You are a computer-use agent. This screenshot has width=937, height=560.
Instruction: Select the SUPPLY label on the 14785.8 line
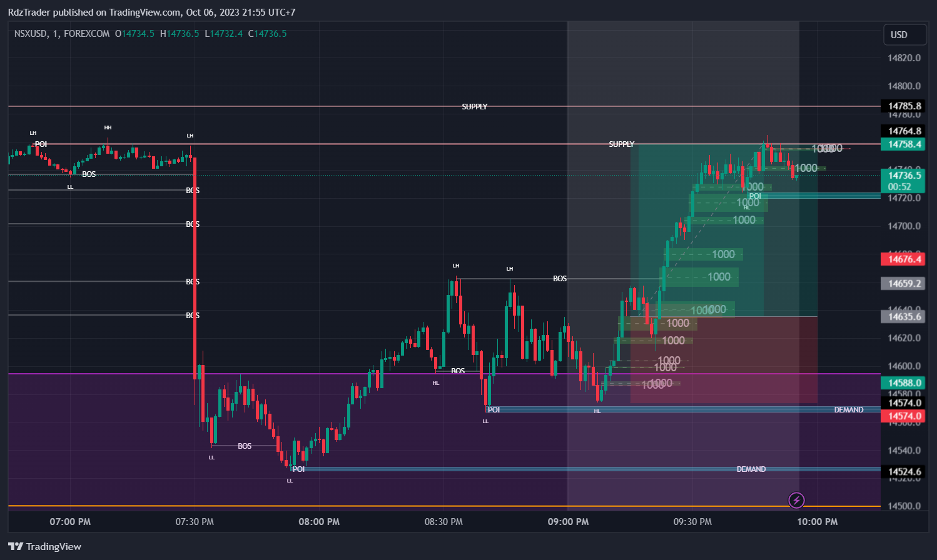tap(474, 107)
